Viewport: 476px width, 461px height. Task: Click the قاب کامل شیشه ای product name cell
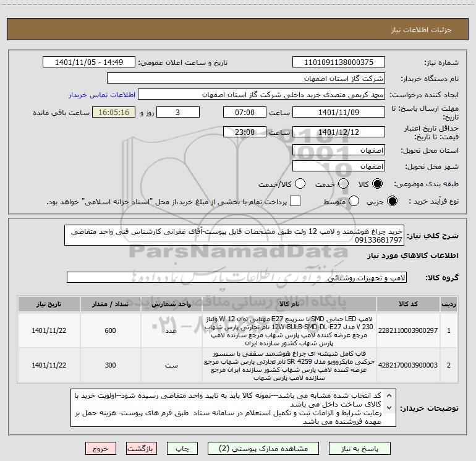tap(289, 366)
